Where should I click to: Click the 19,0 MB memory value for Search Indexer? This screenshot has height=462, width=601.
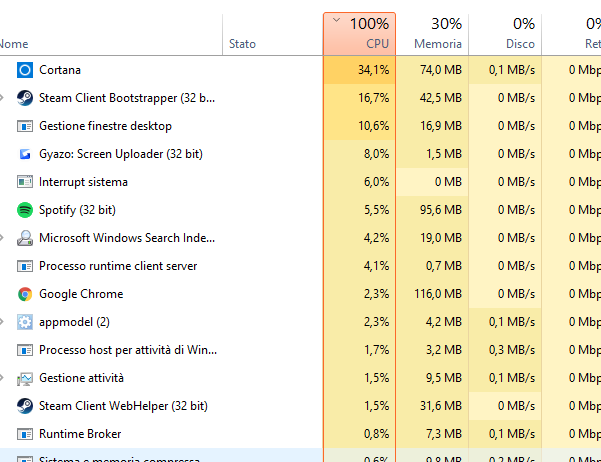(441, 238)
